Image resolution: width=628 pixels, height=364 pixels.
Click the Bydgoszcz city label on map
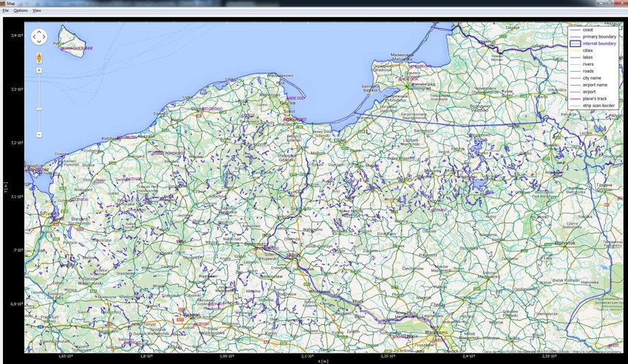[256, 244]
